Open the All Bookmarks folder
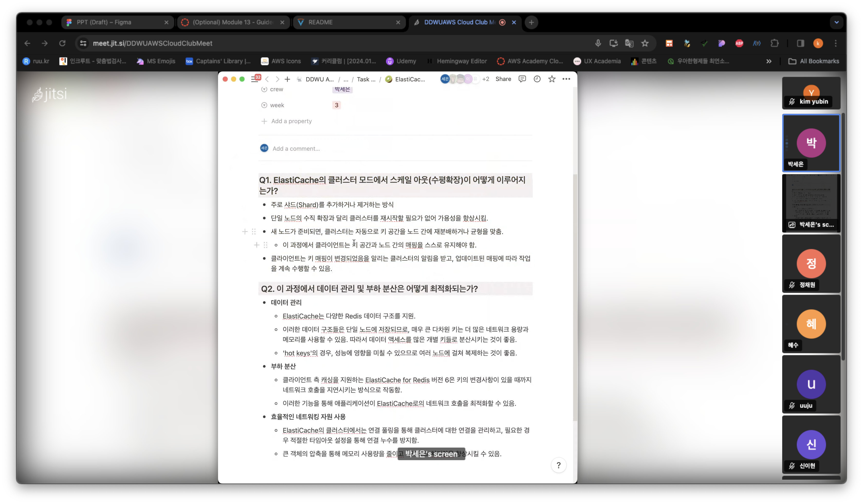This screenshot has width=863, height=504. tap(813, 61)
